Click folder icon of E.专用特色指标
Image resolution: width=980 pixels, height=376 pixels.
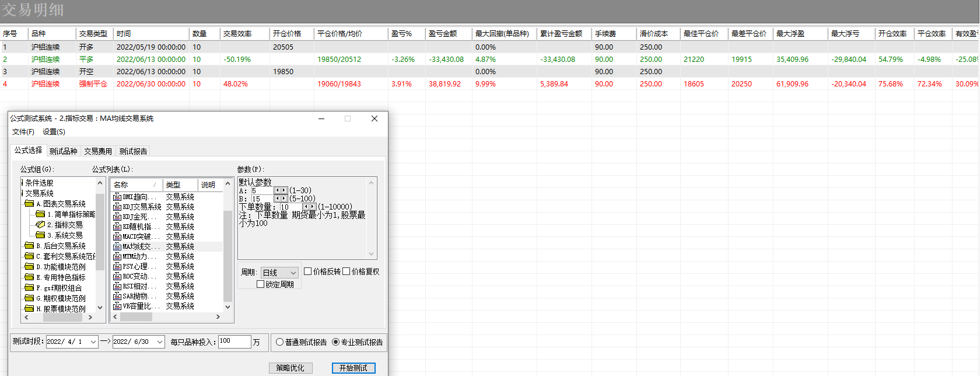pyautogui.click(x=29, y=277)
